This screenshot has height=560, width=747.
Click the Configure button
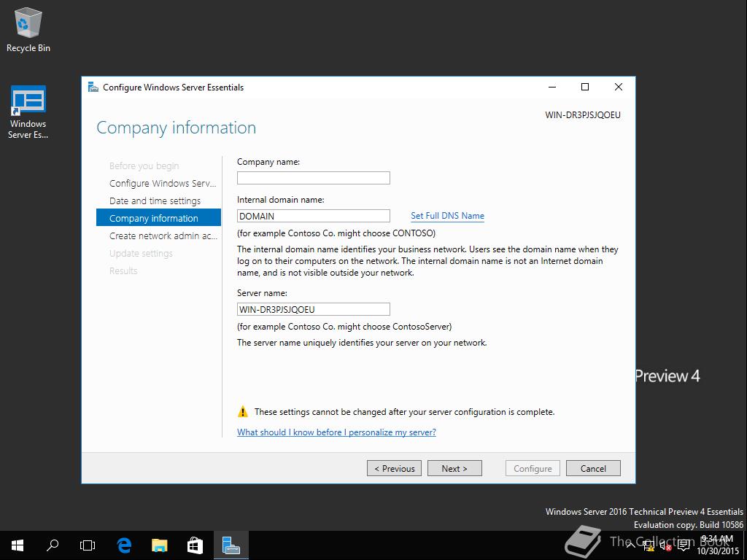[x=533, y=469]
